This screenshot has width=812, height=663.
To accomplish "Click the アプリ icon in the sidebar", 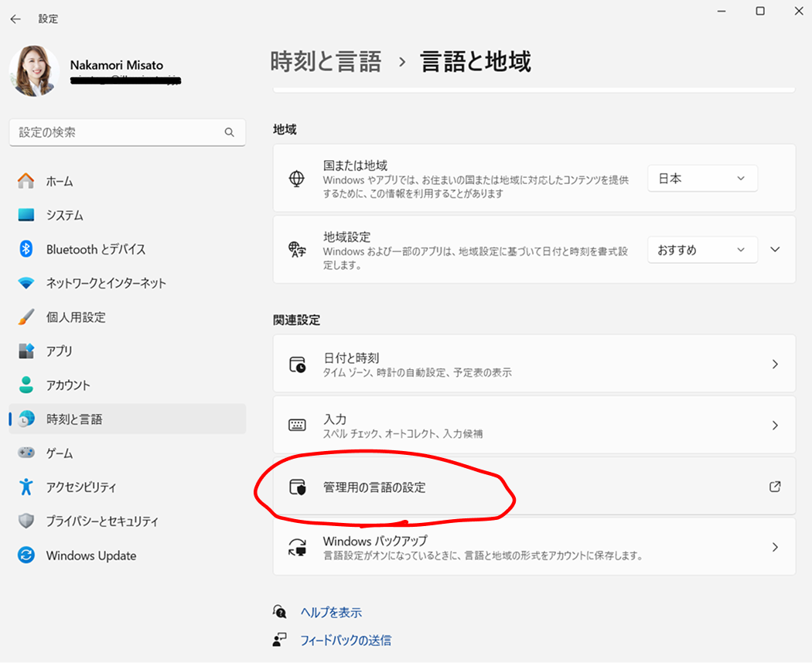I will pos(26,351).
